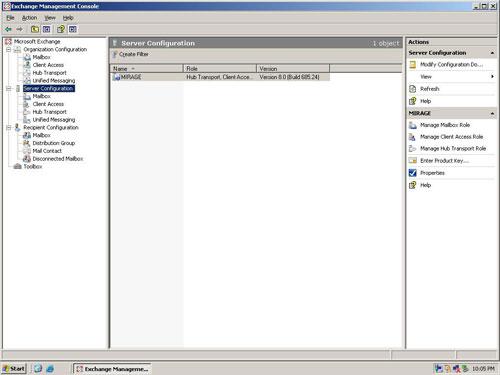This screenshot has width=500, height=375.
Task: Click the Refresh action icon
Action: point(413,89)
